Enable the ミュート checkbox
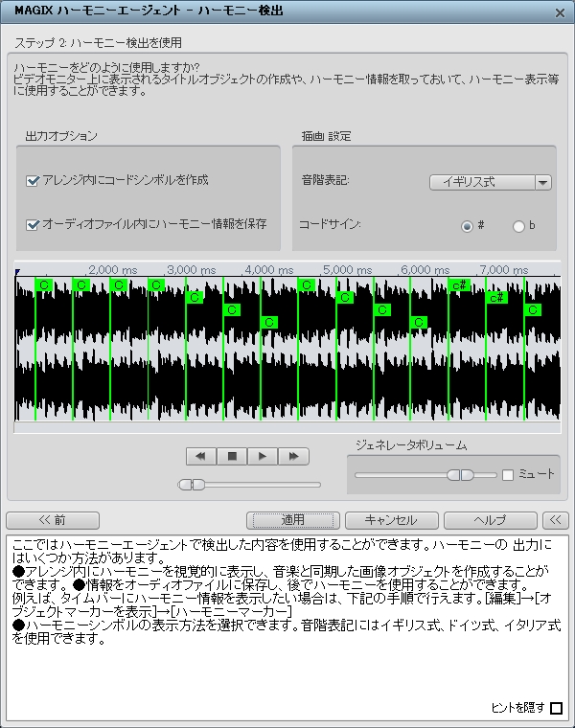This screenshot has width=575, height=728. point(508,474)
